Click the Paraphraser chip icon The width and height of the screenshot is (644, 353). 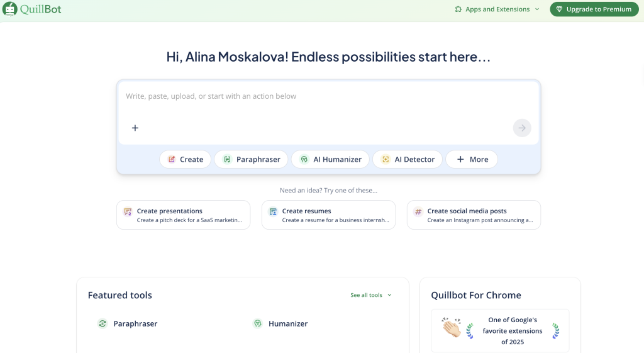[x=227, y=159]
